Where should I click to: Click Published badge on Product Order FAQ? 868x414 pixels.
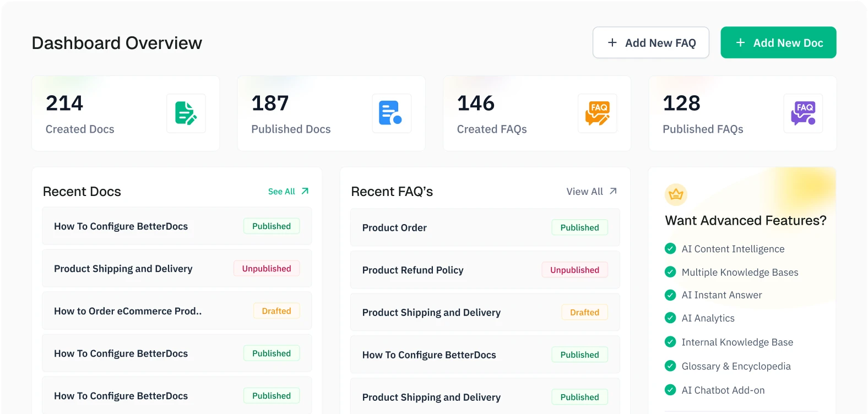579,227
